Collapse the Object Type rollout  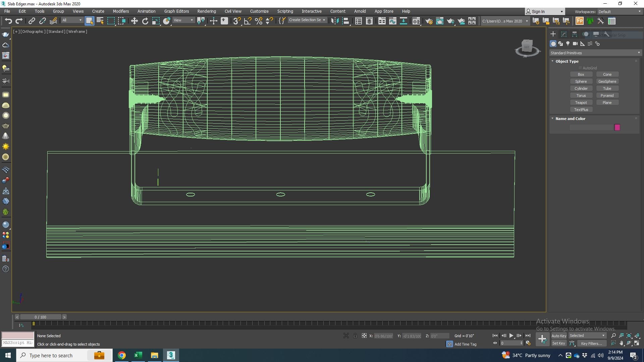[567, 61]
